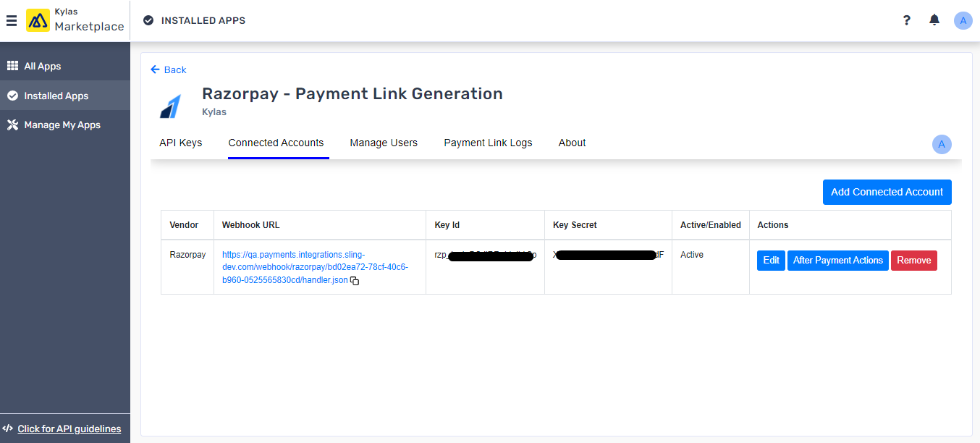Click the API guidelines code icon

(x=8, y=429)
